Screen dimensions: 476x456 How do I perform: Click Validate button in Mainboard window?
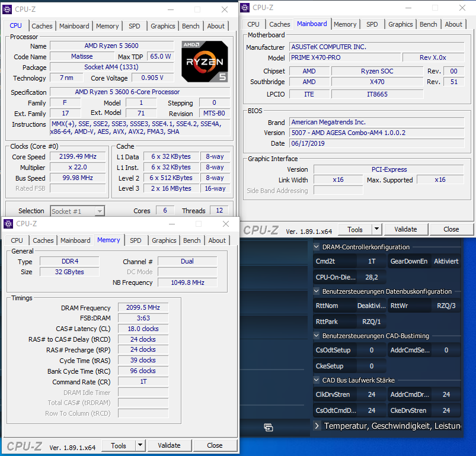(x=405, y=229)
